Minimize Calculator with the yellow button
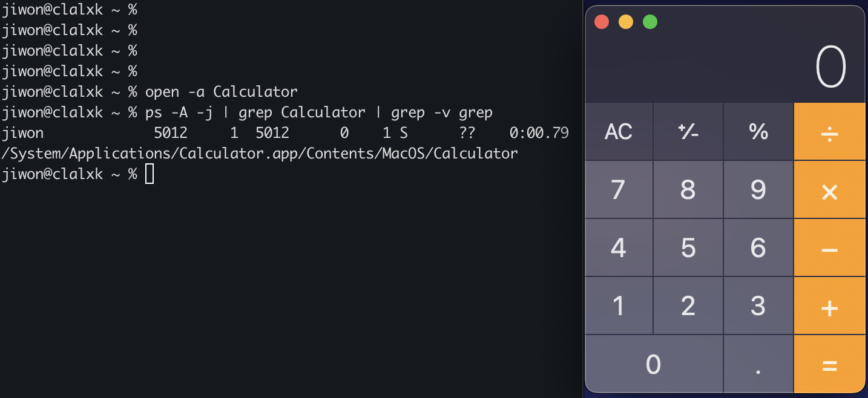Image resolution: width=868 pixels, height=398 pixels. point(626,22)
